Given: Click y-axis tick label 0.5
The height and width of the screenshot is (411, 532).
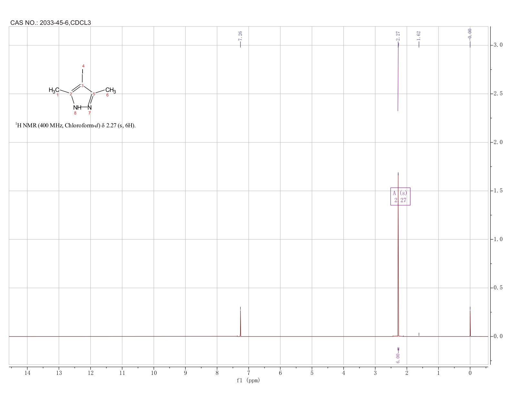Looking at the screenshot, I should point(498,288).
